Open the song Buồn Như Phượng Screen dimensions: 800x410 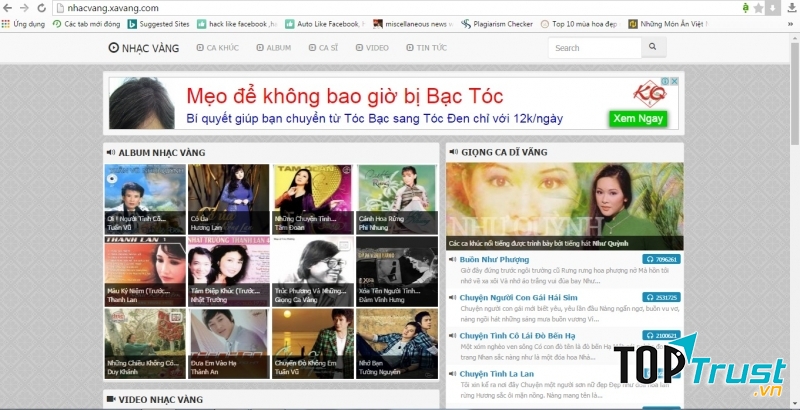[x=494, y=260]
